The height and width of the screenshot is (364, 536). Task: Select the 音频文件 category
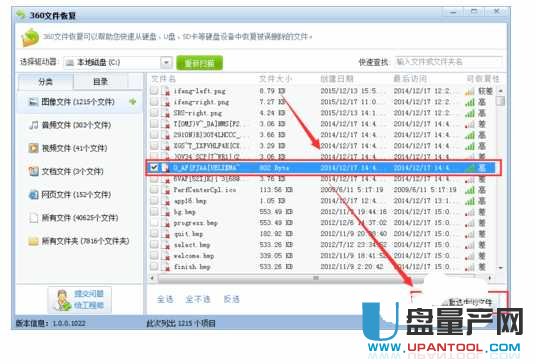(x=79, y=125)
